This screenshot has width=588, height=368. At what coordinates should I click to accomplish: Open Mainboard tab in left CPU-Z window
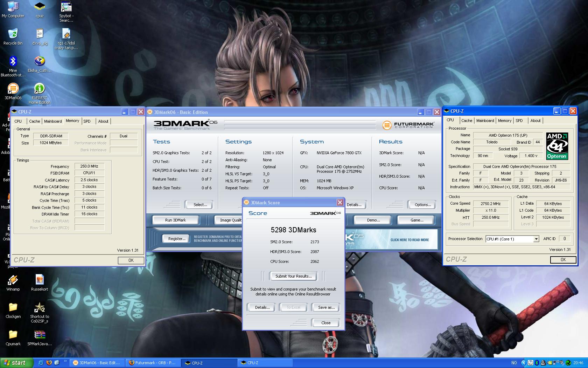pyautogui.click(x=53, y=121)
